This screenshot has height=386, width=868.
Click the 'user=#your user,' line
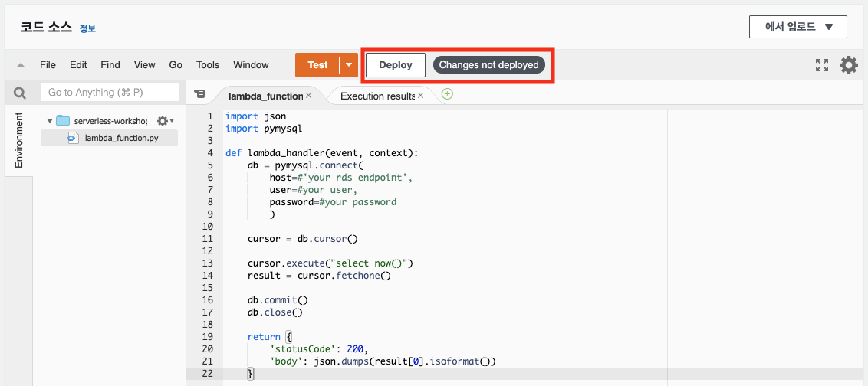point(314,190)
